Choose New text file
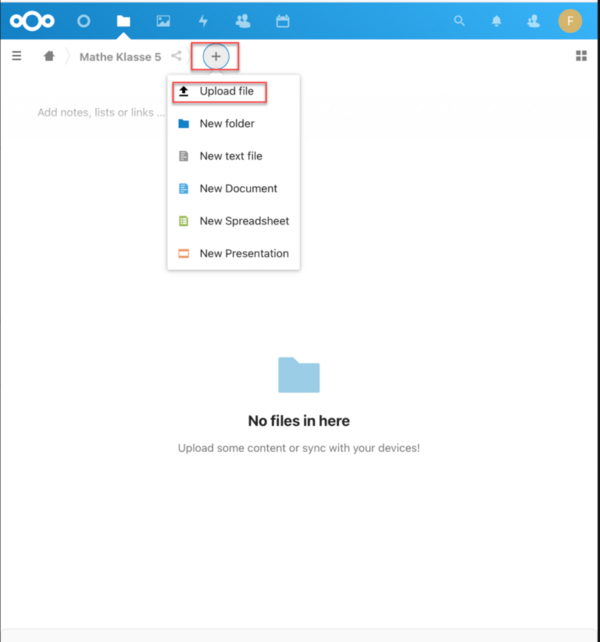The height and width of the screenshot is (642, 600). pyautogui.click(x=233, y=156)
